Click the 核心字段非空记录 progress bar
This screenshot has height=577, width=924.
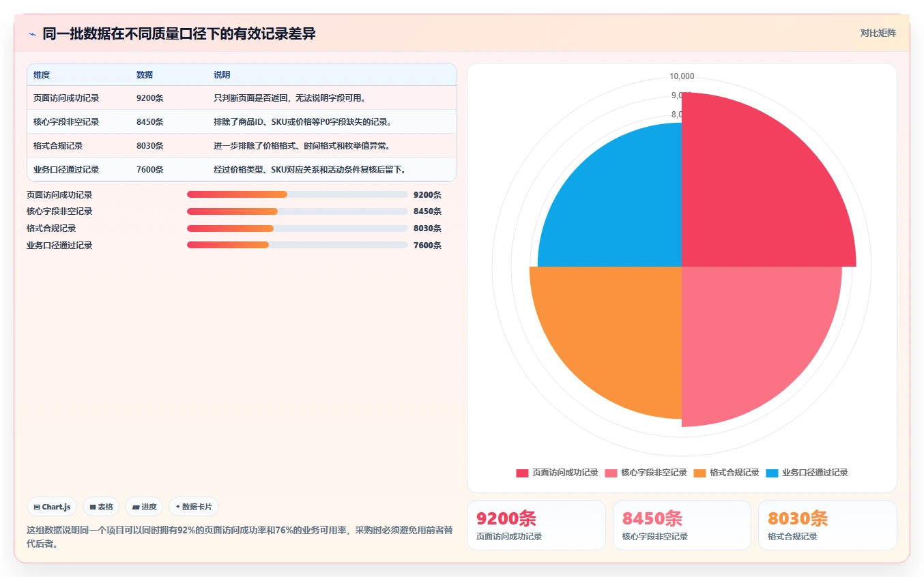(x=298, y=211)
